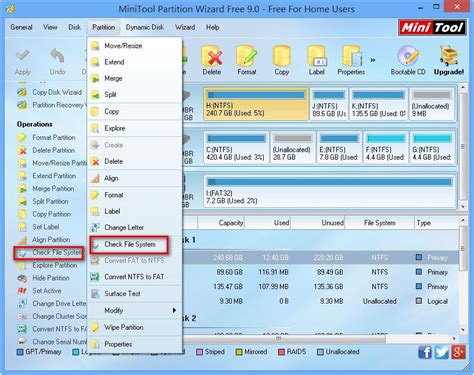Click Merge Partition sidebar icon
This screenshot has height=375, width=474.
22,189
